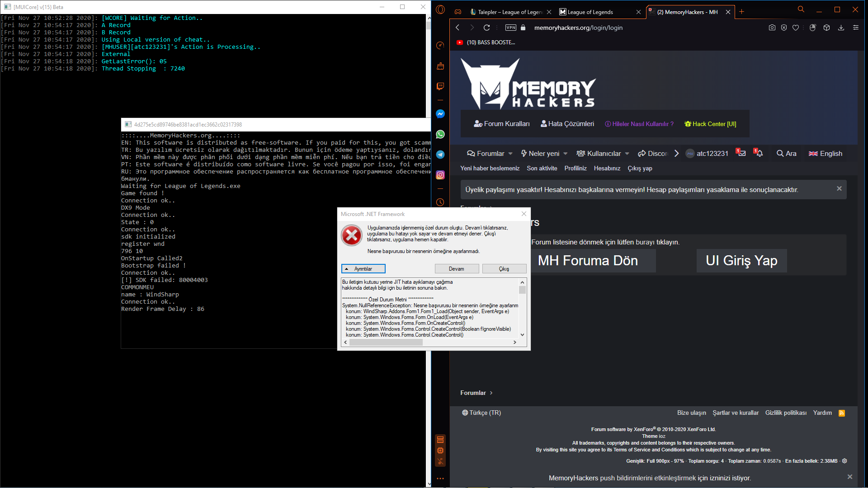Dismiss push notification prompt
868x488 pixels.
click(x=850, y=477)
